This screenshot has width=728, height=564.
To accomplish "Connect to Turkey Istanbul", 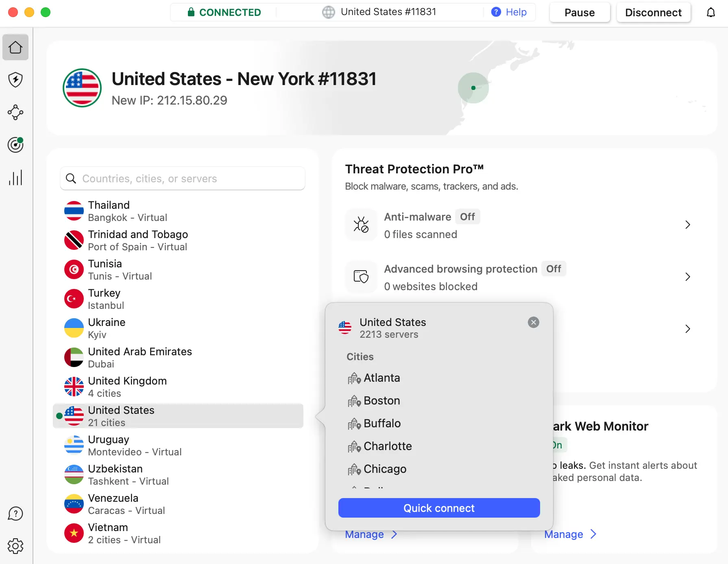I will (178, 299).
